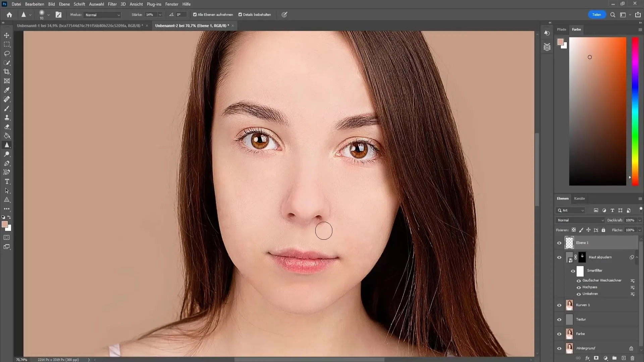The height and width of the screenshot is (362, 644).
Task: Enable 'Details beibehalten' checkbox
Action: coord(240,15)
